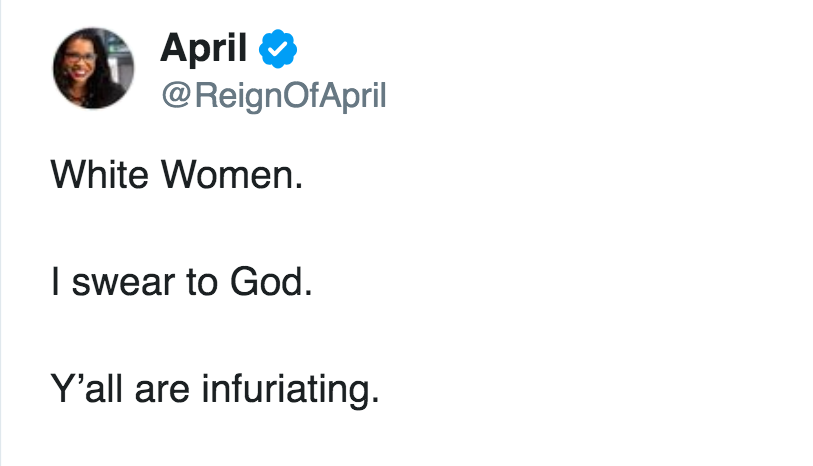Open the display name April
Viewport: 813px width, 466px height.
click(203, 48)
